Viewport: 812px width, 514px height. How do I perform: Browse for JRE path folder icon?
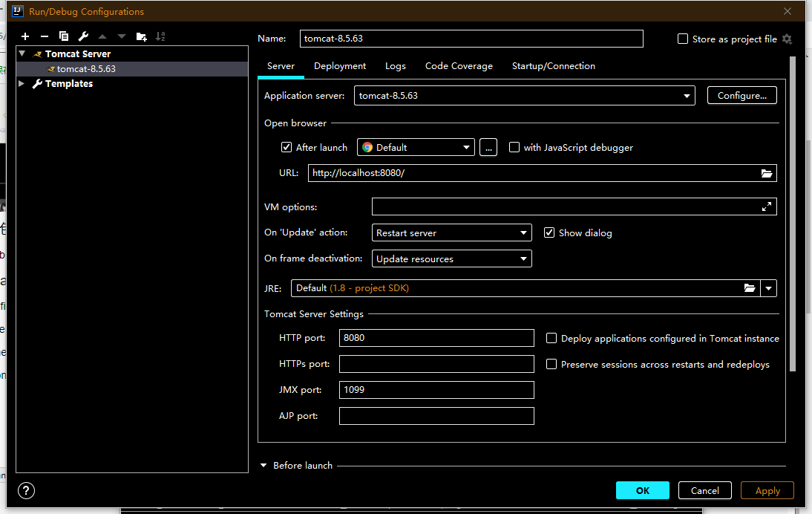(x=750, y=288)
